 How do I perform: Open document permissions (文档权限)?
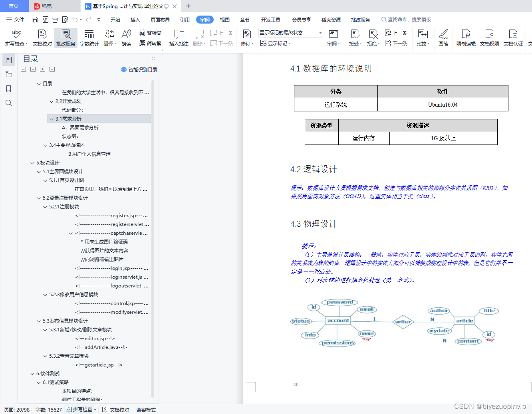pyautogui.click(x=490, y=38)
